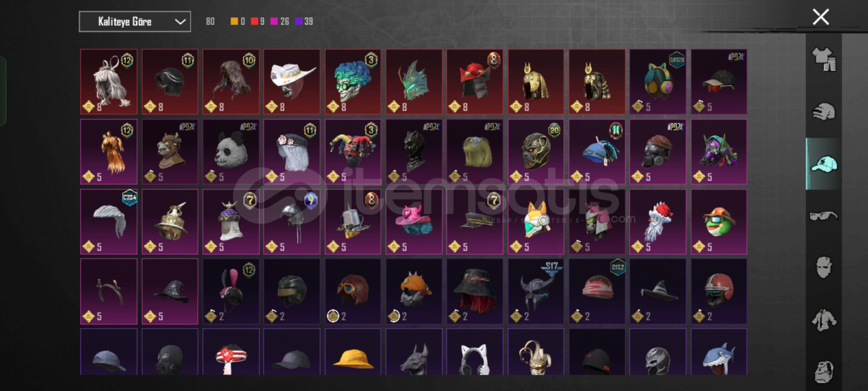This screenshot has height=391, width=868.
Task: Open the glasses category icon
Action: click(x=824, y=216)
